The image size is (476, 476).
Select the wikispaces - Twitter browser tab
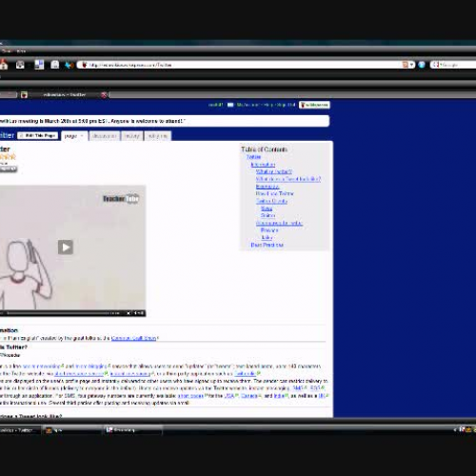pyautogui.click(x=65, y=94)
